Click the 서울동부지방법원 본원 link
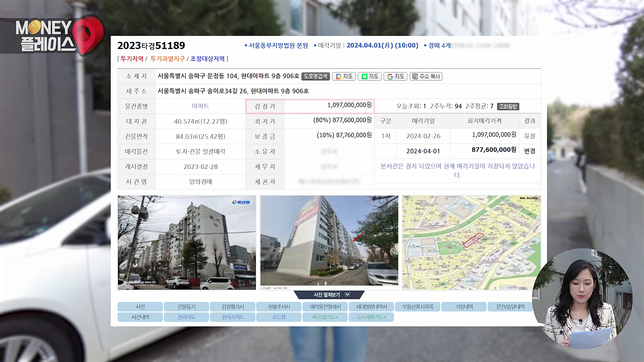 [x=278, y=45]
